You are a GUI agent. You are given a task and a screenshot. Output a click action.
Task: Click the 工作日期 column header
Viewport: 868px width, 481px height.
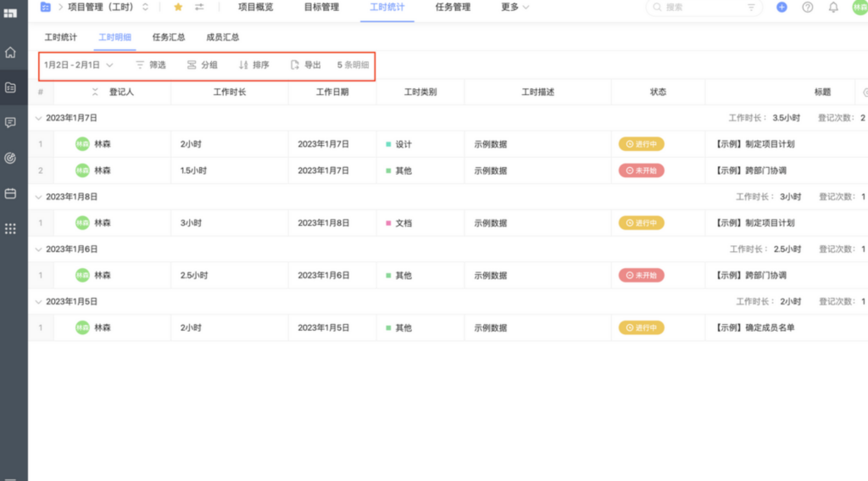point(332,92)
